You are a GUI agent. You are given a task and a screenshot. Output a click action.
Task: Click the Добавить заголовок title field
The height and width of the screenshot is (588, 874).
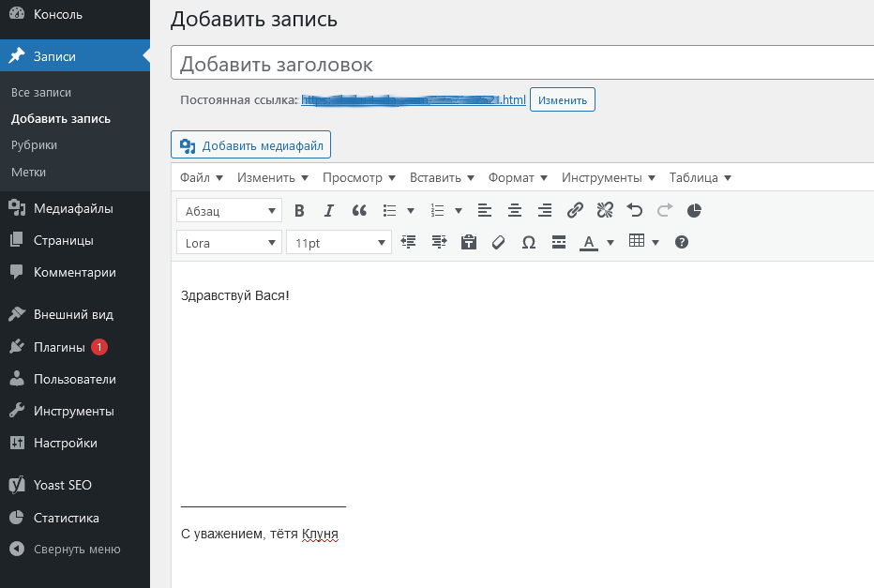point(521,65)
